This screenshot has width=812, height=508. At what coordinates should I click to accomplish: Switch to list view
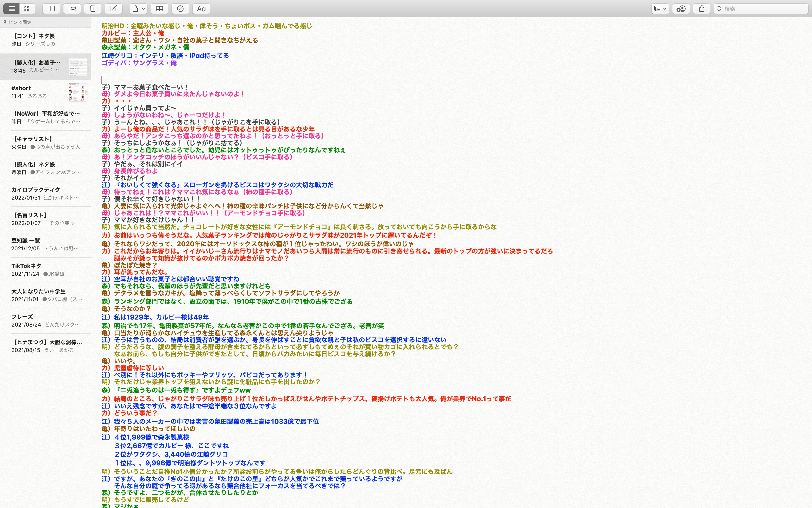pos(12,9)
